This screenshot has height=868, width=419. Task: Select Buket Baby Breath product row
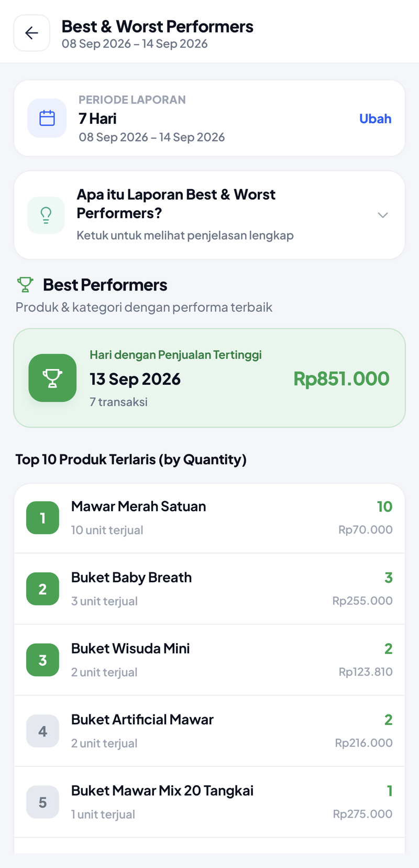tap(210, 589)
